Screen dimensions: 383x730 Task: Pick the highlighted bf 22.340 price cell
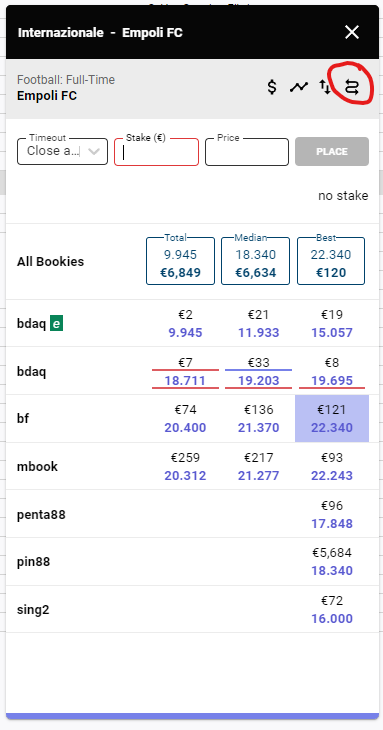pyautogui.click(x=332, y=419)
